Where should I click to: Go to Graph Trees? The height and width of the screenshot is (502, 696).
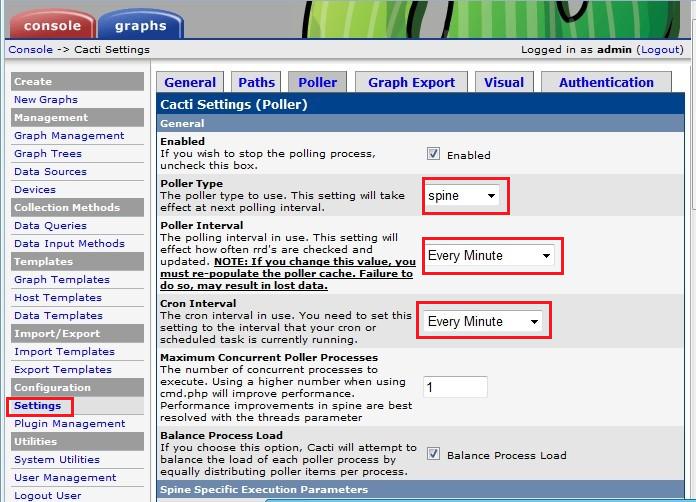pyautogui.click(x=48, y=154)
